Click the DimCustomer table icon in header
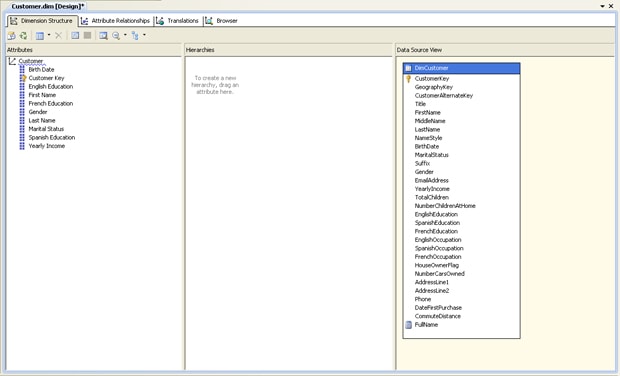This screenshot has height=376, width=620. click(408, 68)
